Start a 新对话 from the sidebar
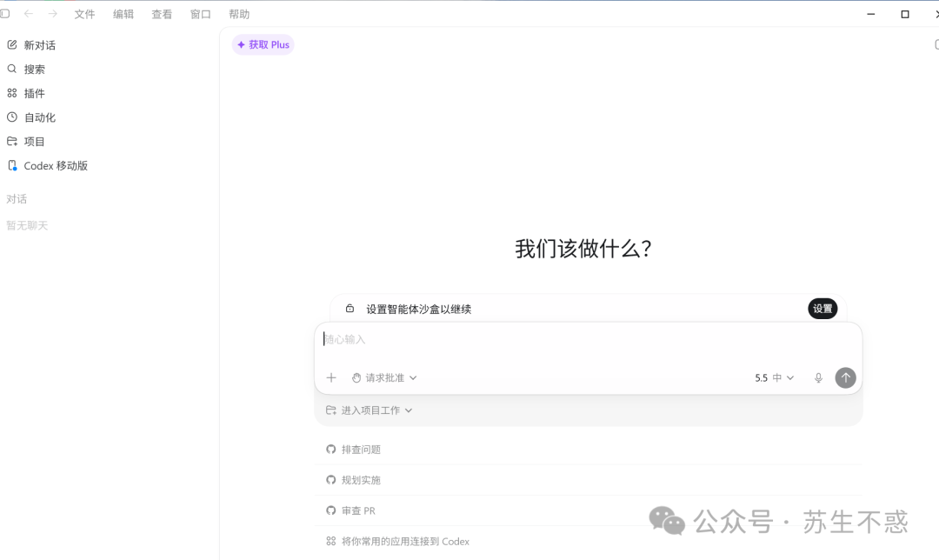Screen dimensions: 939x560 pyautogui.click(x=39, y=45)
